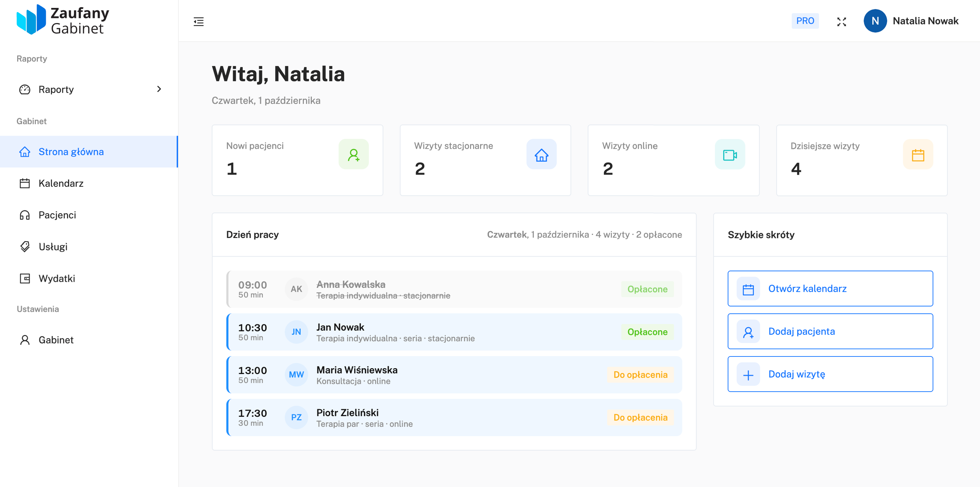Click the "Dzisiejsze wizyty" card title
980x487 pixels.
tap(825, 146)
